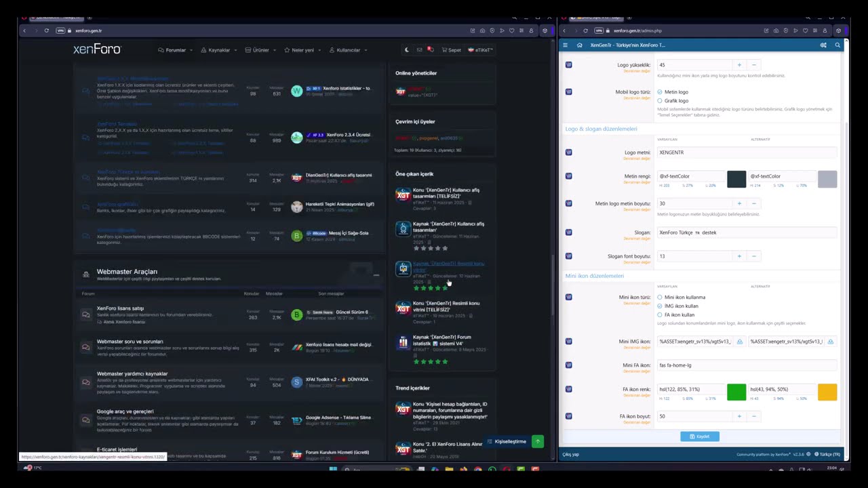Click VPN badge in right browser address bar
The height and width of the screenshot is (488, 868).
[599, 30]
